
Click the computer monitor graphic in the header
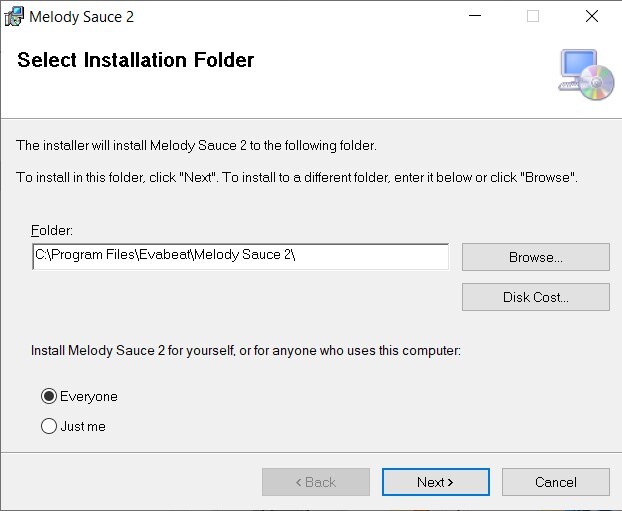click(577, 66)
